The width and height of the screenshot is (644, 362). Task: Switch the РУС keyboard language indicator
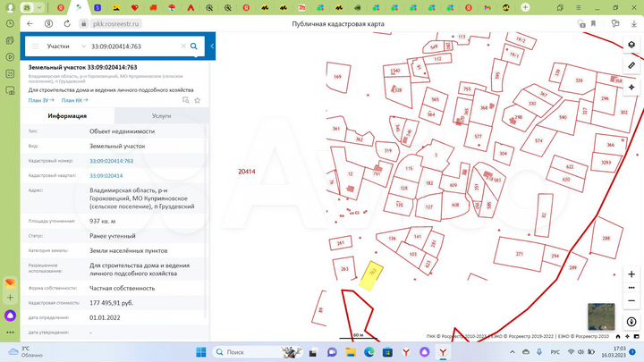click(x=555, y=352)
